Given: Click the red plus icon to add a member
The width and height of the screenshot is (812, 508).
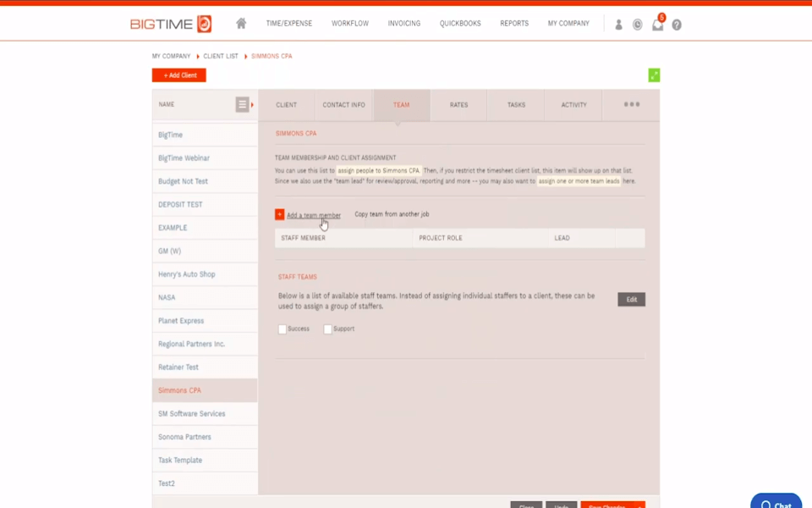Looking at the screenshot, I should pos(280,214).
